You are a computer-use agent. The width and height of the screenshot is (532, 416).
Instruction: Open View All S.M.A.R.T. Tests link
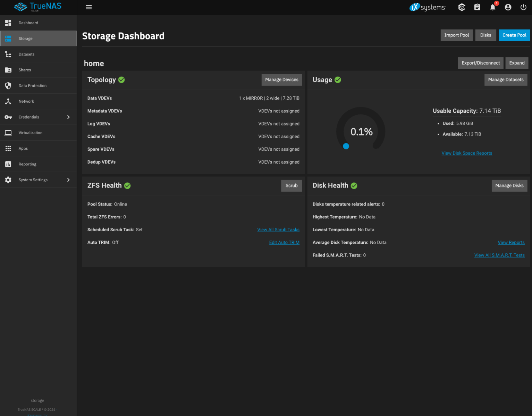pyautogui.click(x=499, y=255)
